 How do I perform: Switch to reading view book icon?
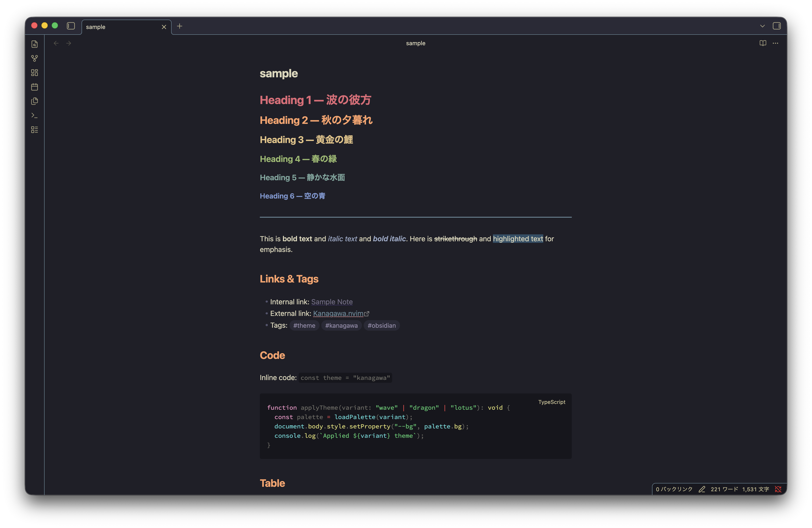[x=763, y=43]
